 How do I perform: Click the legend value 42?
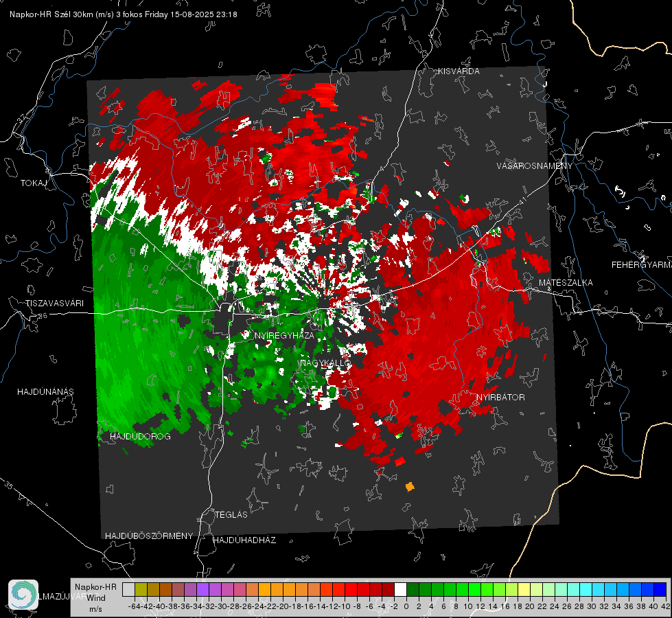click(x=665, y=606)
